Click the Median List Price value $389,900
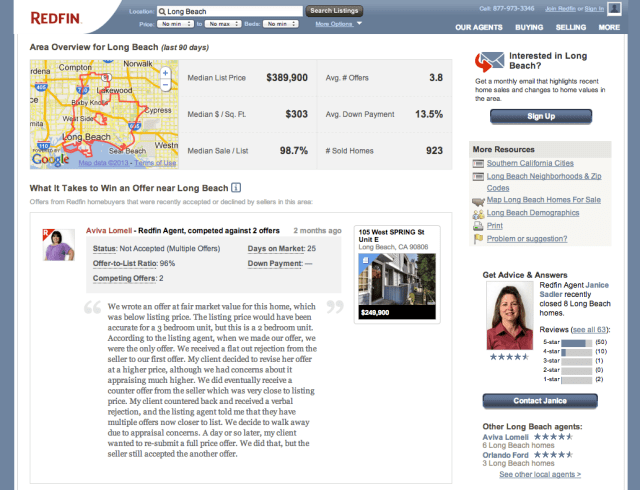Viewport: 640px width, 490px height. [287, 78]
